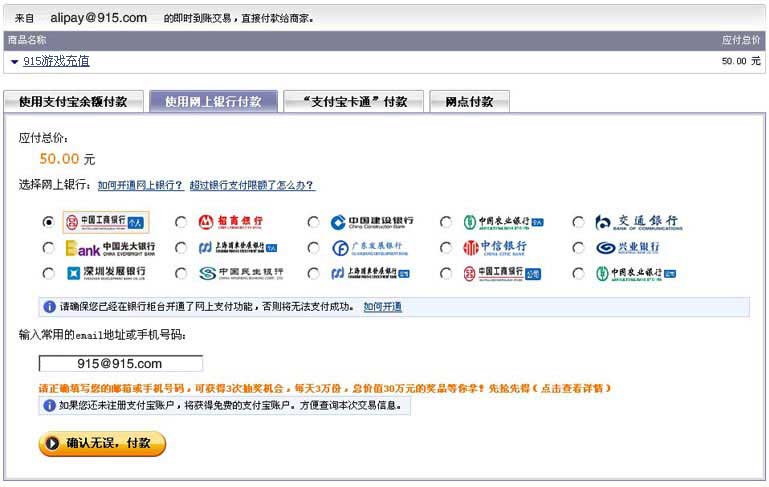The width and height of the screenshot is (769, 487).
Task: Click 如何开通 link in the notice bar
Action: (x=383, y=307)
